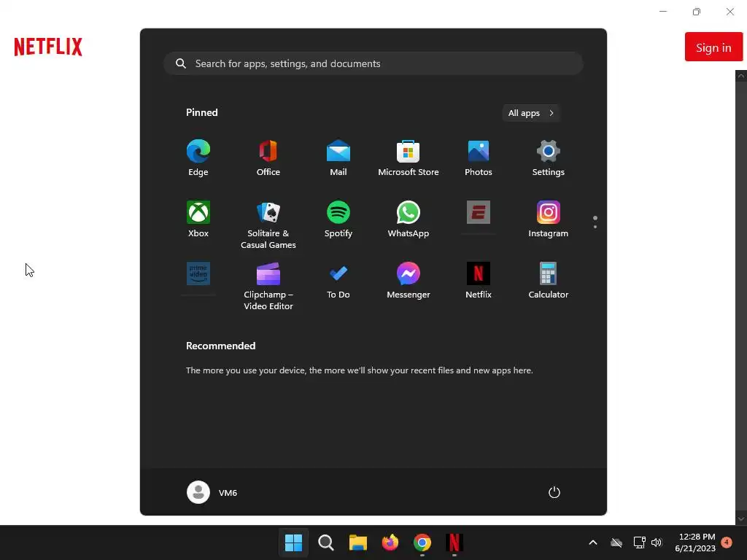Click the volume speaker icon

[x=657, y=542]
